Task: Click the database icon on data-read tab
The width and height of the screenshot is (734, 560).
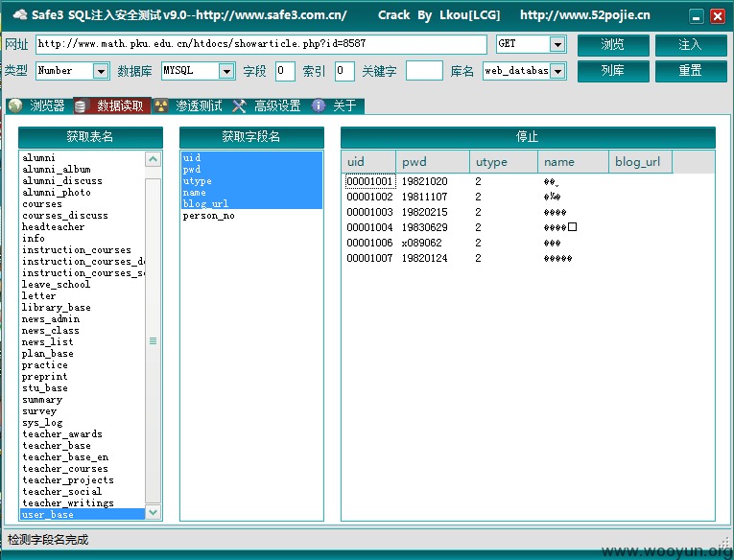Action: [81, 106]
